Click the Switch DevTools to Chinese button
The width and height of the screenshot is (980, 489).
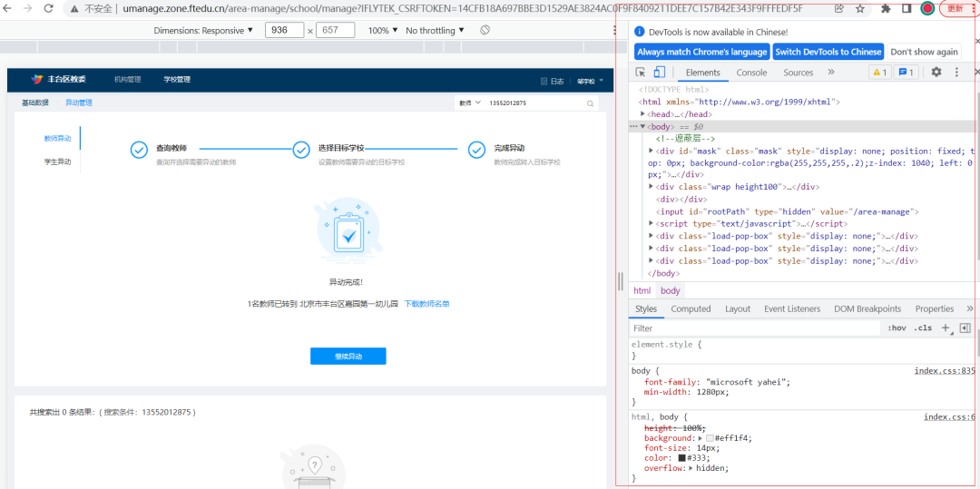[828, 52]
